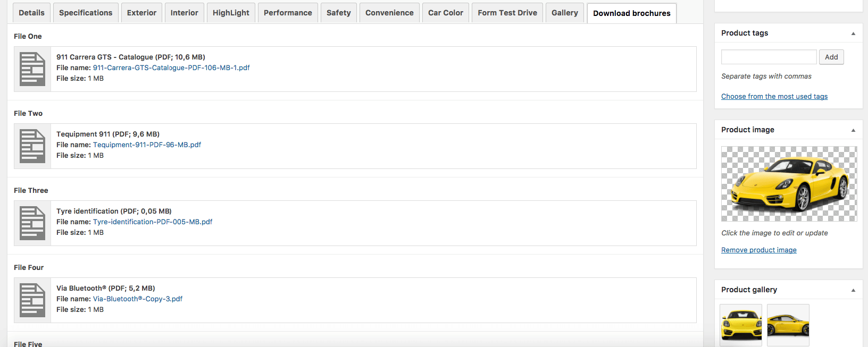Select the Download brochures tab
This screenshot has height=347, width=868.
coord(632,13)
